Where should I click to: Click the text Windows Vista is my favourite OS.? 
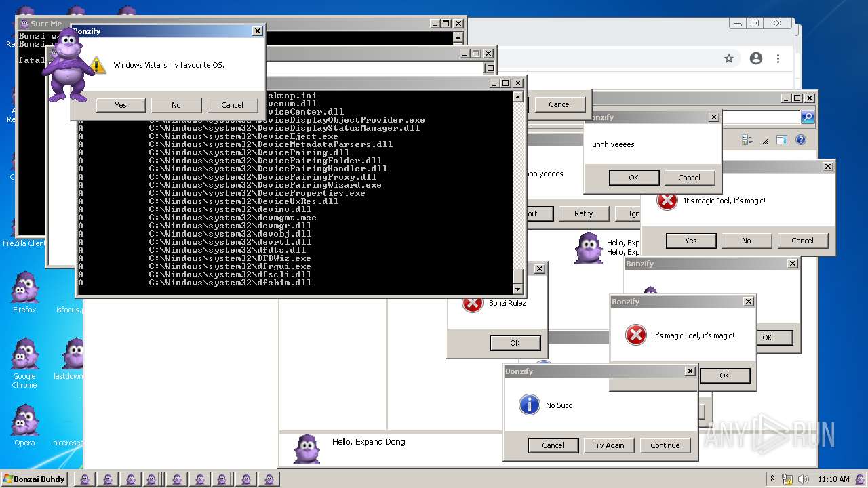169,65
